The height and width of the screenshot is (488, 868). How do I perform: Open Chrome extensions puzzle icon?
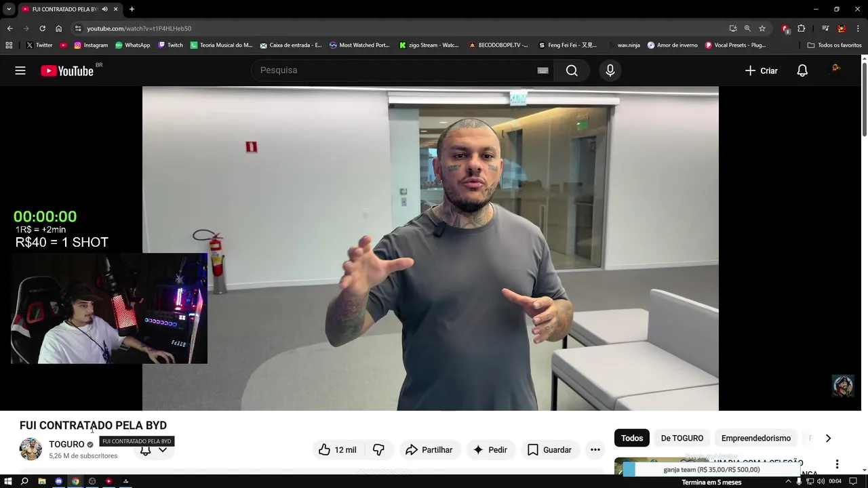tap(802, 28)
